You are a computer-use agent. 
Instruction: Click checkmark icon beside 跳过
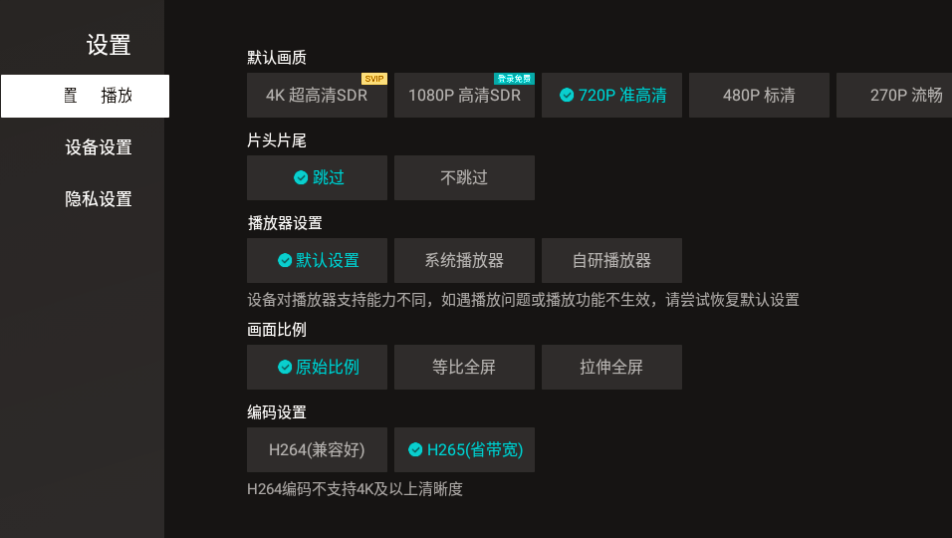301,177
